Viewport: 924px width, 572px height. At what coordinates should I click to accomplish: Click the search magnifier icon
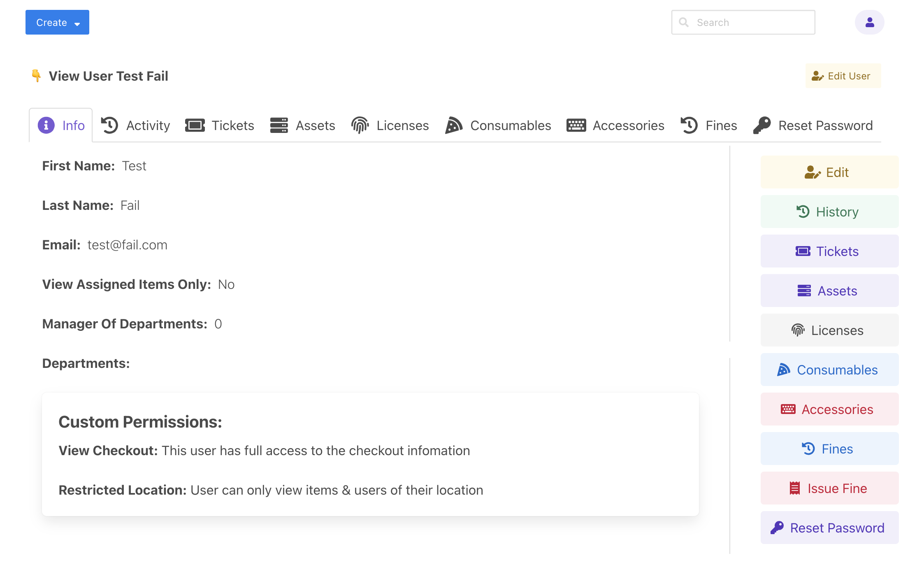click(x=684, y=22)
